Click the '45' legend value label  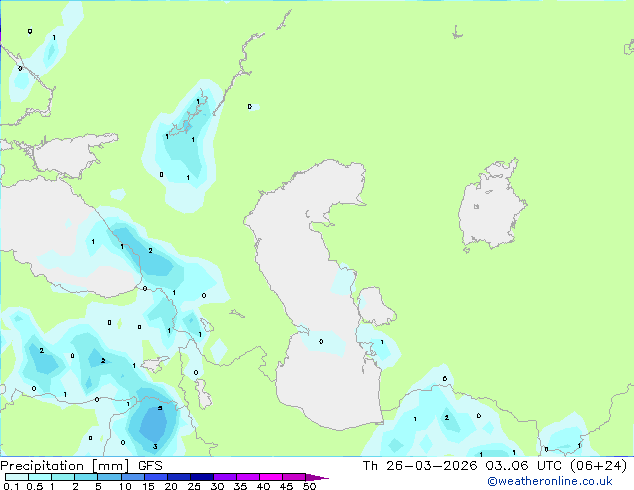point(286,486)
